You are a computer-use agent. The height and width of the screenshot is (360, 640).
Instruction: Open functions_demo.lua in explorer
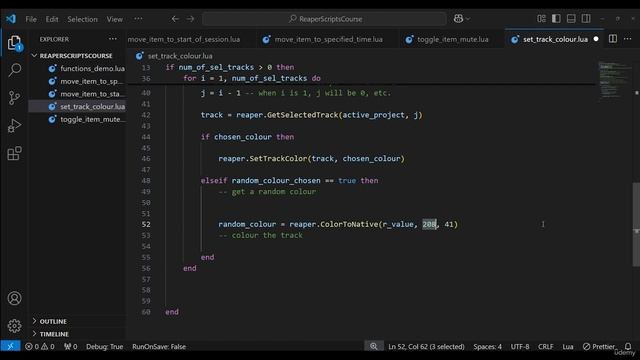[92, 69]
